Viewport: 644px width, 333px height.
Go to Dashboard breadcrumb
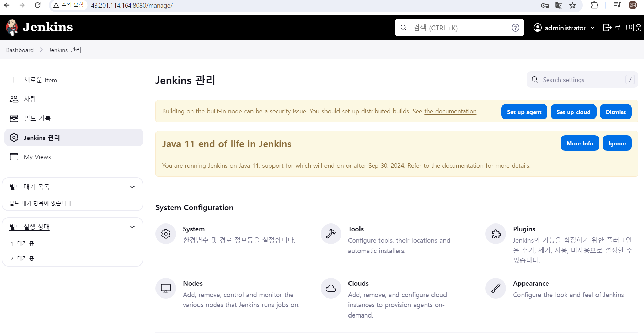(x=20, y=50)
